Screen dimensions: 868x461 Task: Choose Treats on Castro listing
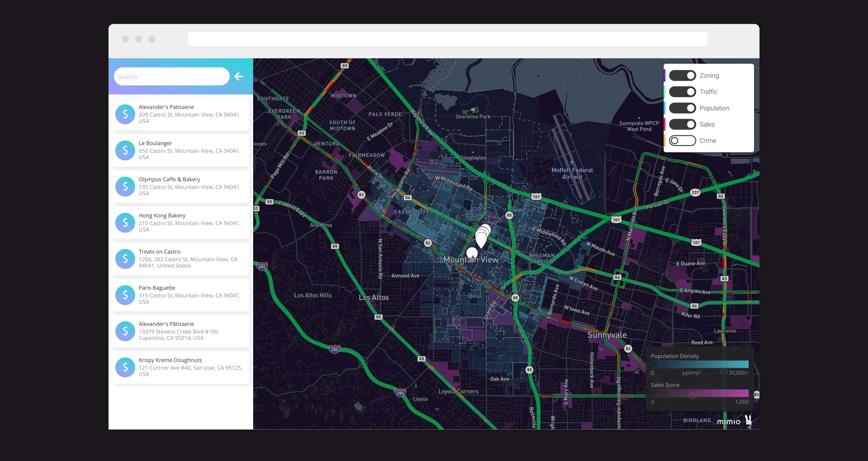coord(181,259)
